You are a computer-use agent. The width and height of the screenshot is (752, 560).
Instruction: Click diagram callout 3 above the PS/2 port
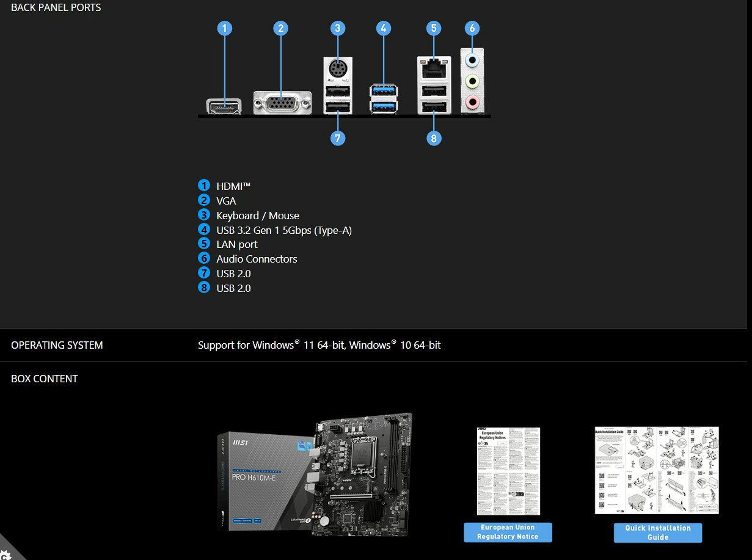tap(338, 28)
